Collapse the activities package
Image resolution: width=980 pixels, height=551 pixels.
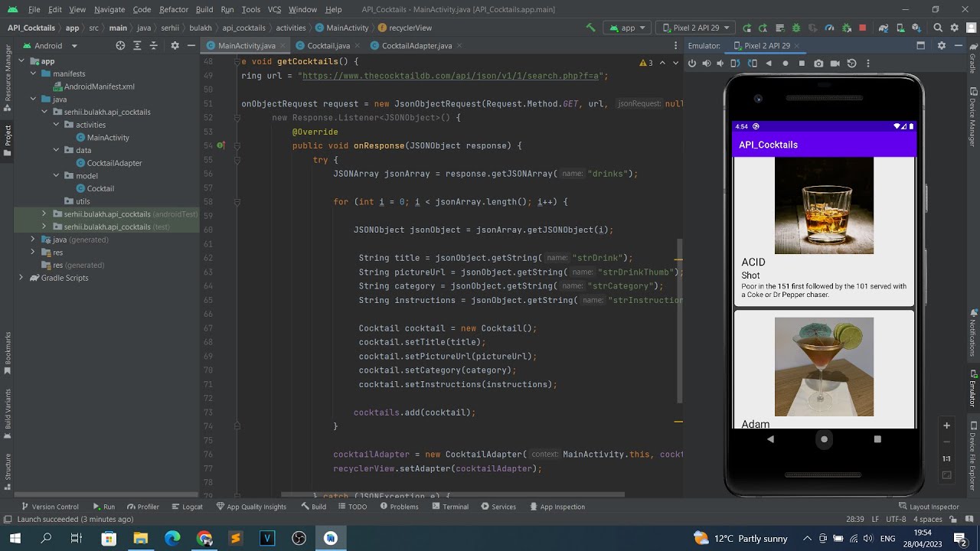click(56, 125)
